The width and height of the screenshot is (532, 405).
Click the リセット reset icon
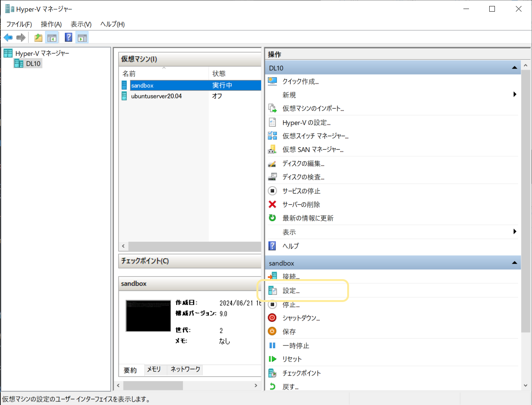click(273, 359)
